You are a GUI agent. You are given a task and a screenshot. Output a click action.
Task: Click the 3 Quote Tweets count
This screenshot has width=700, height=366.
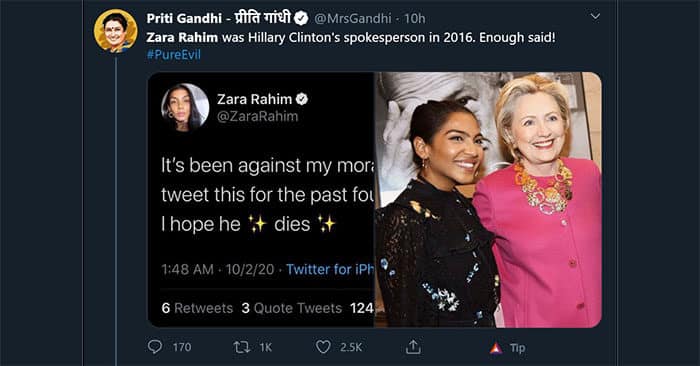[x=292, y=308]
